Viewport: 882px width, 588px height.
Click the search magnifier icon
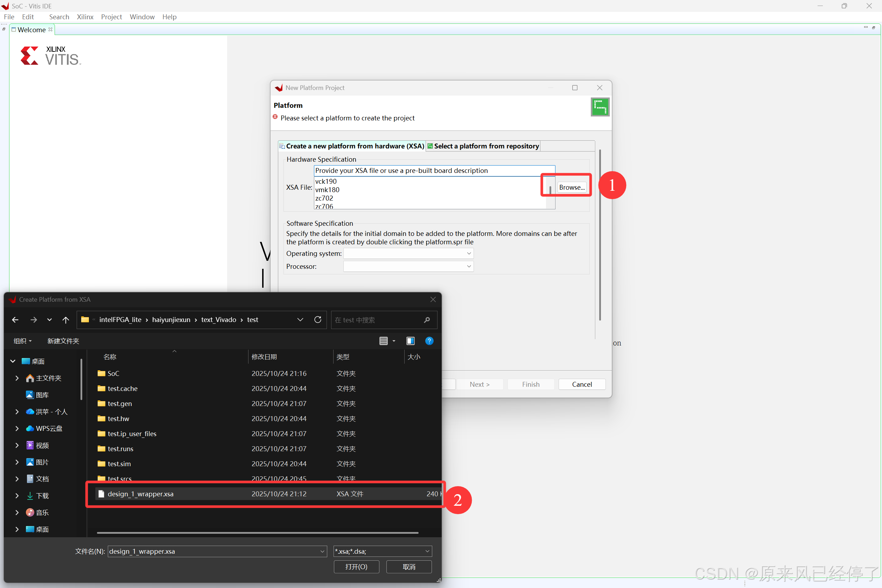coord(426,320)
